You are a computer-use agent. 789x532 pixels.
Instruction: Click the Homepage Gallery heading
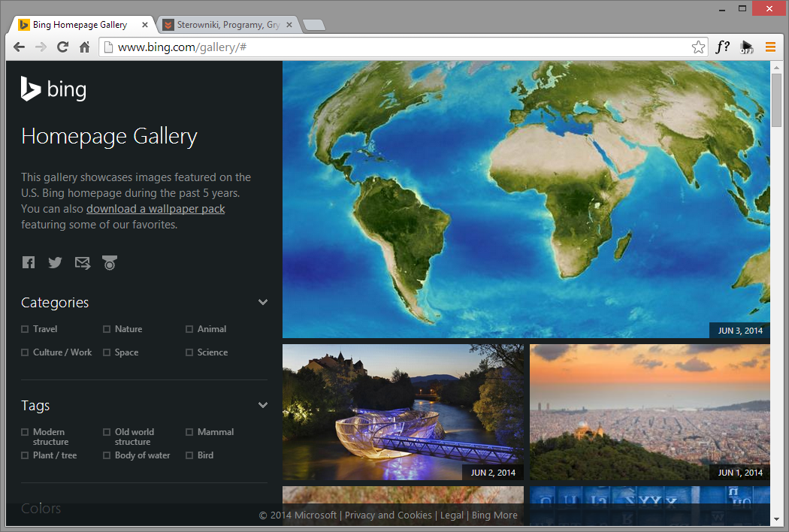pos(109,137)
